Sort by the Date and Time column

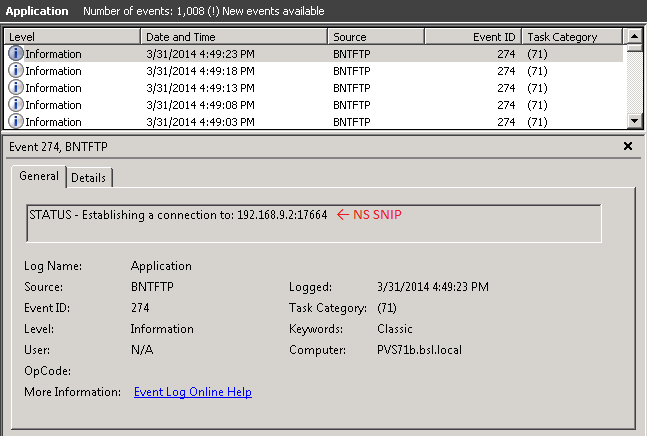click(x=233, y=37)
